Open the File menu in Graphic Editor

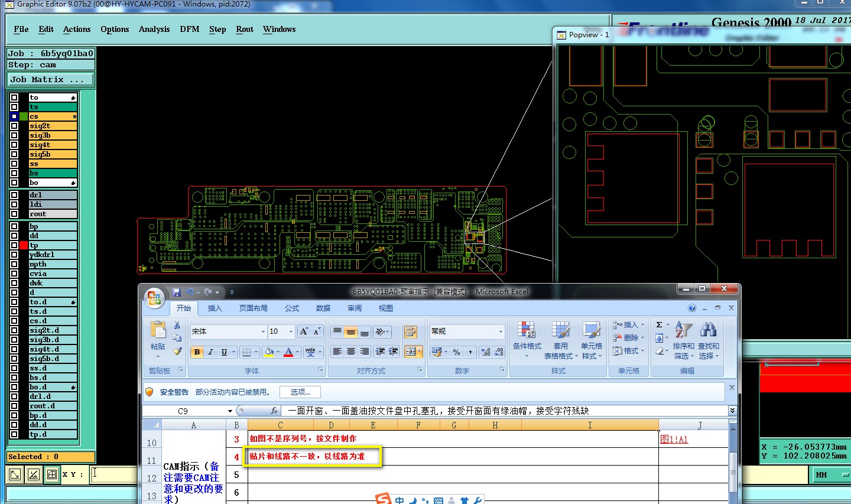tap(21, 29)
